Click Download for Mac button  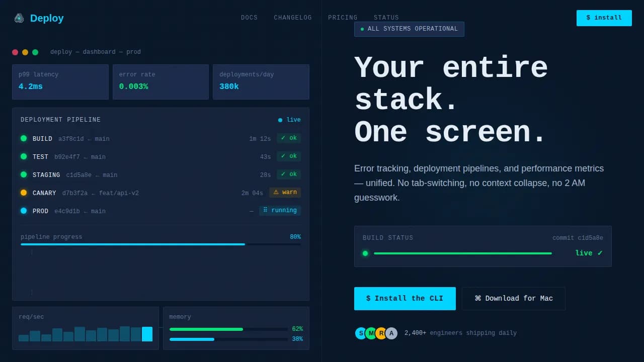coord(513,299)
